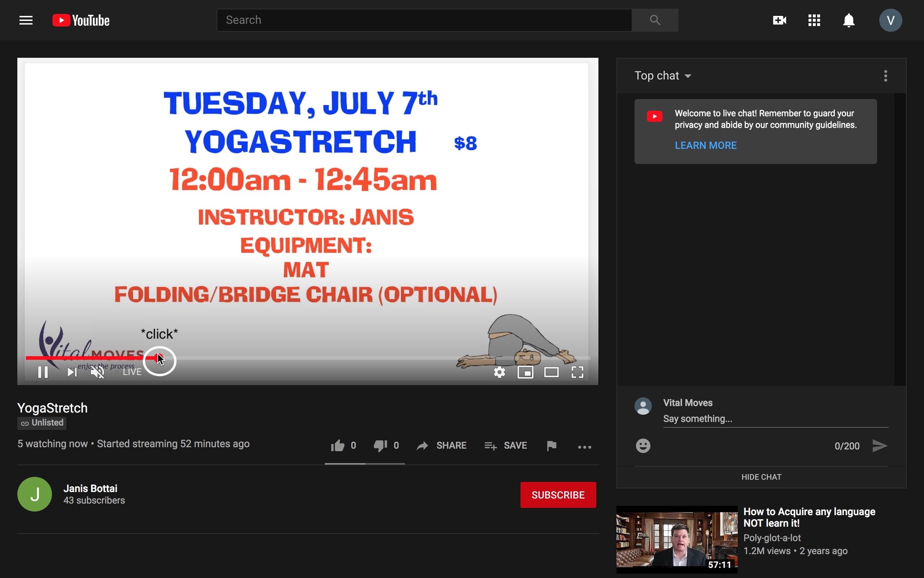Click the 43 subscribers text
The width and height of the screenshot is (924, 578).
click(x=94, y=500)
